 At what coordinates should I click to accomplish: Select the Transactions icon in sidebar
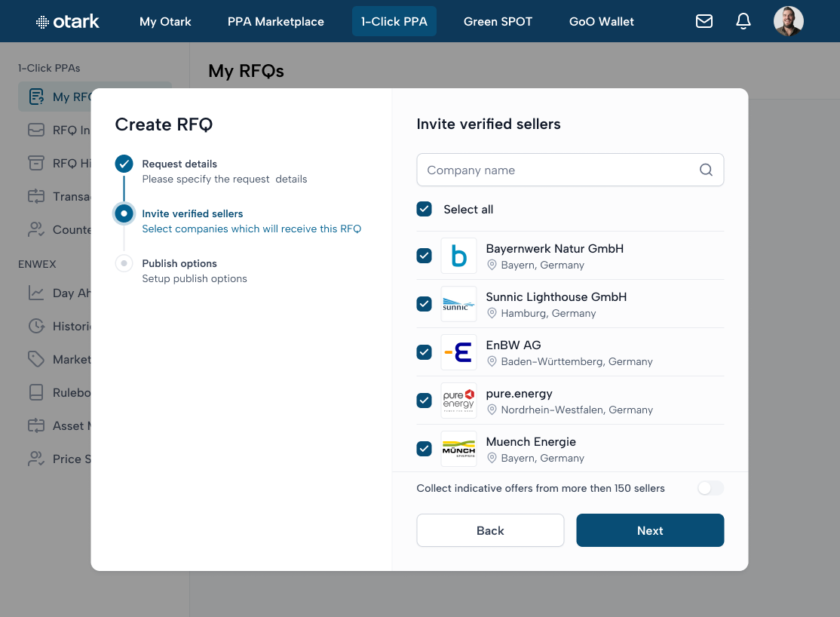click(x=35, y=196)
